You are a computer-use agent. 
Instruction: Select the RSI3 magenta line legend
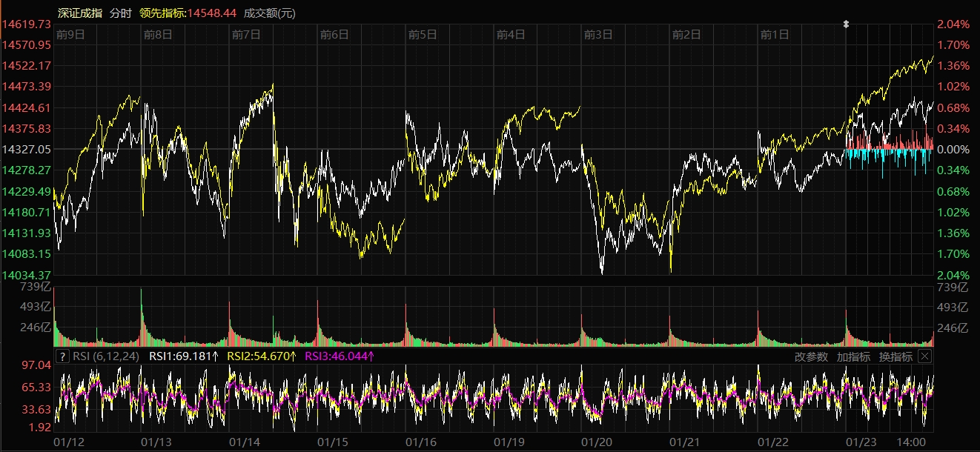click(x=340, y=356)
